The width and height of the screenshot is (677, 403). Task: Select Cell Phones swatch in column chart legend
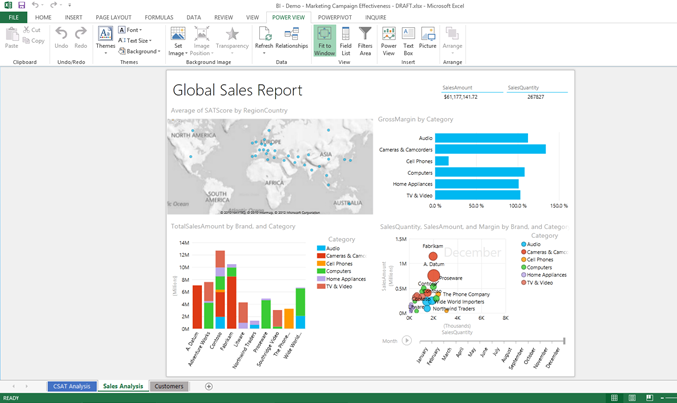(321, 263)
